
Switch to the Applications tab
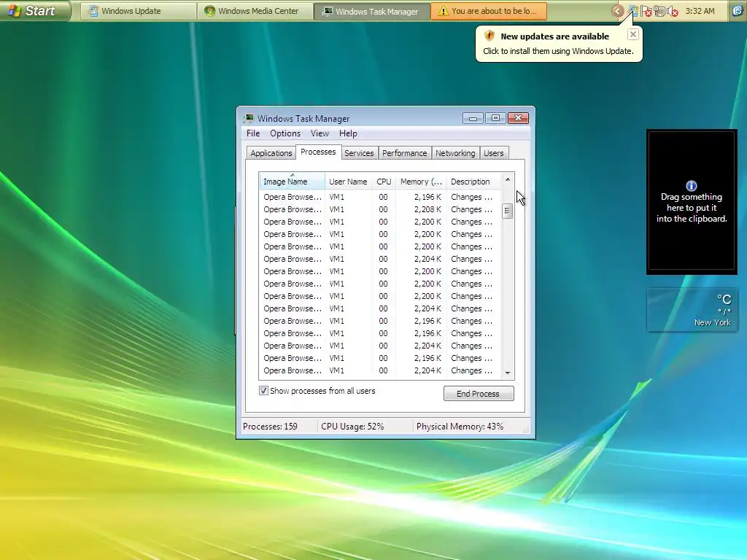[x=271, y=153]
